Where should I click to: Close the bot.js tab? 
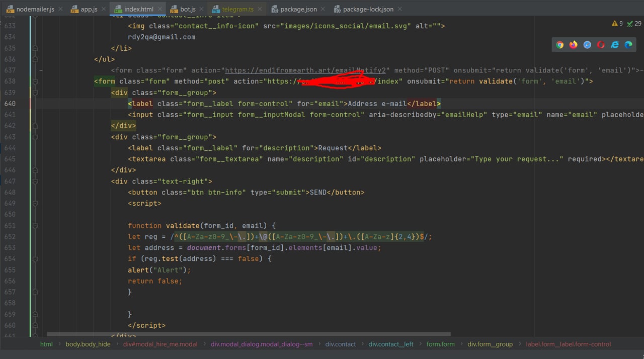pyautogui.click(x=201, y=9)
